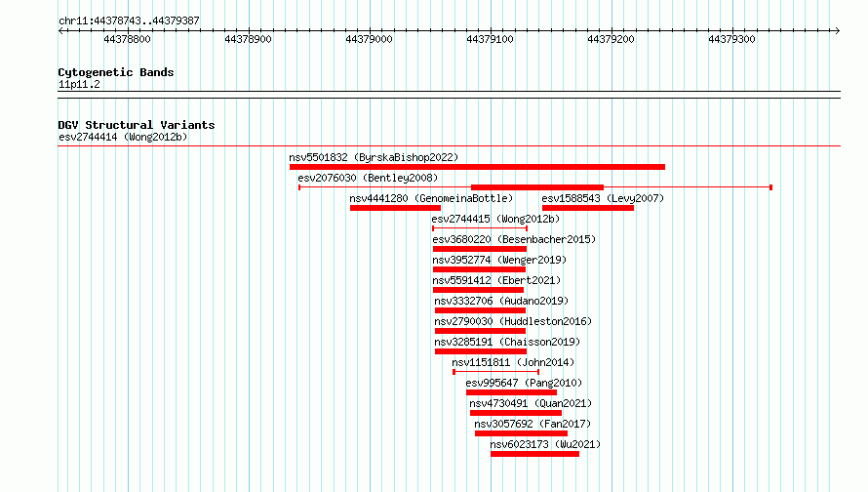Open the esv1588543 (Levy2007) label
Image resolution: width=868 pixels, height=492 pixels.
click(603, 198)
